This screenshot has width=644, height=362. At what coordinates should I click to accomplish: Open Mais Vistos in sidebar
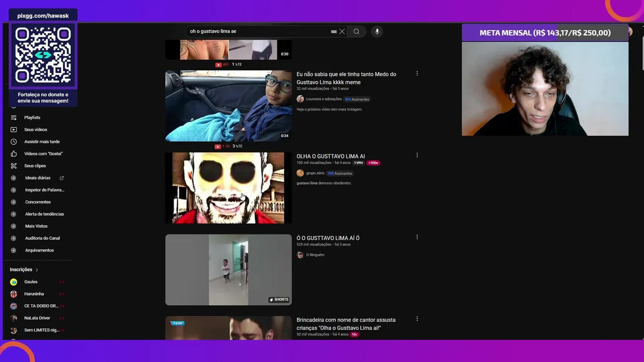[36, 226]
